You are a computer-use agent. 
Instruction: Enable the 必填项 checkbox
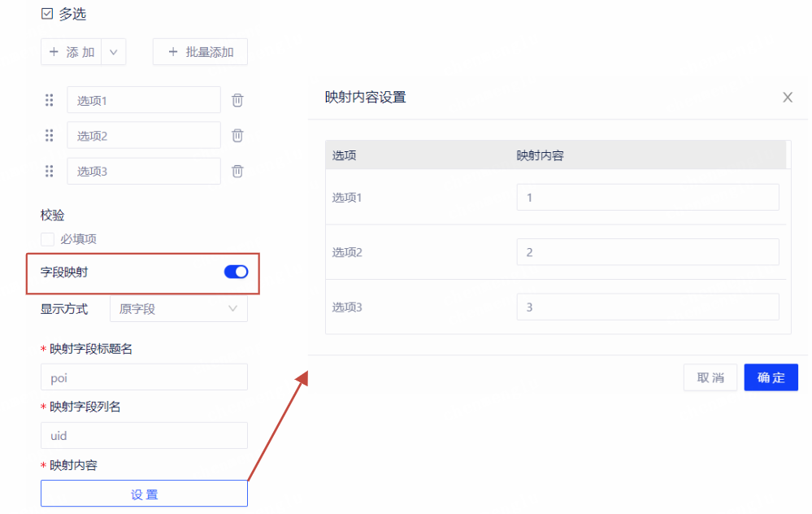click(47, 239)
